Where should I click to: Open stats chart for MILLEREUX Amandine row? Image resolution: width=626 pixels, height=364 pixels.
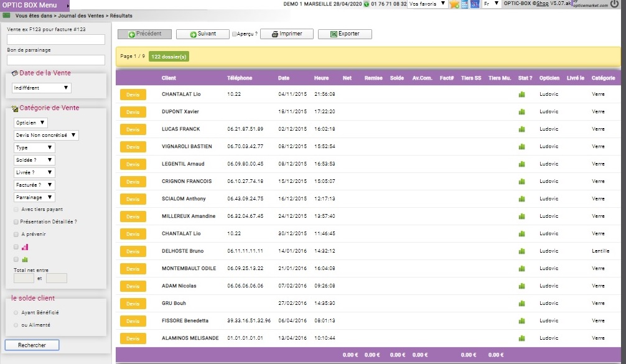pyautogui.click(x=521, y=217)
